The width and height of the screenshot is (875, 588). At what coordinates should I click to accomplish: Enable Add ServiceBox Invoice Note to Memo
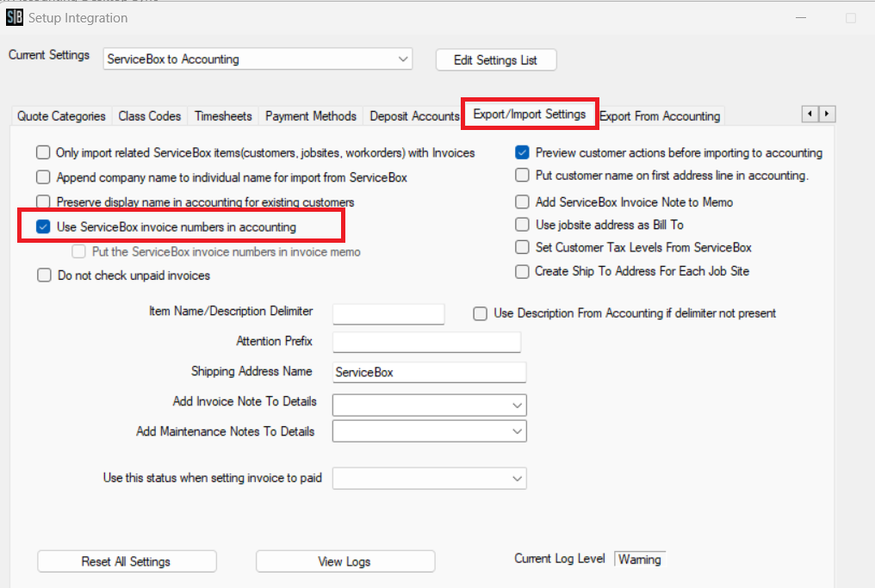click(522, 201)
